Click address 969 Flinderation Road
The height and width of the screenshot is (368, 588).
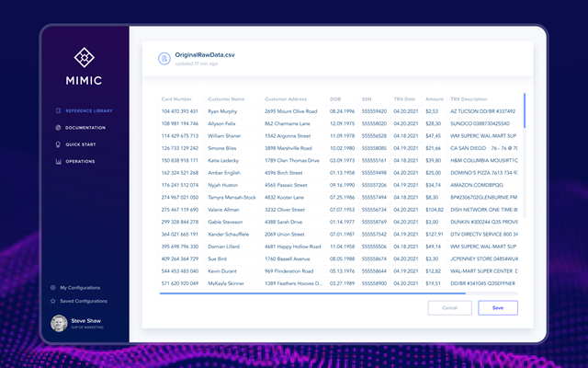pos(288,271)
